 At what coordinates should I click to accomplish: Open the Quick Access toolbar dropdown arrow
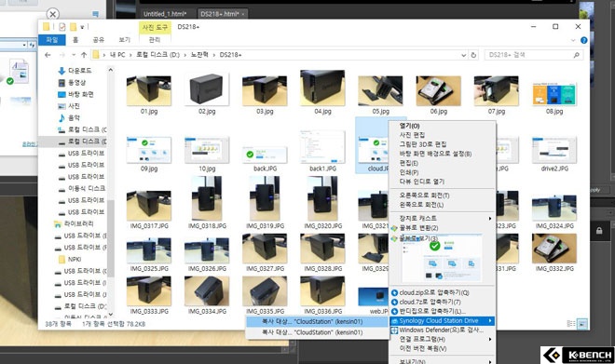(82, 27)
